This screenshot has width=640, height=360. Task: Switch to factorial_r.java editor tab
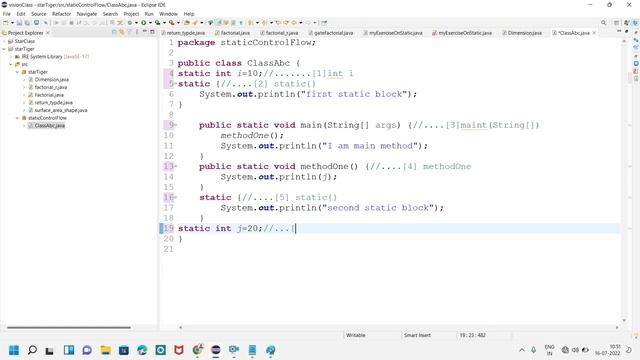click(x=279, y=33)
